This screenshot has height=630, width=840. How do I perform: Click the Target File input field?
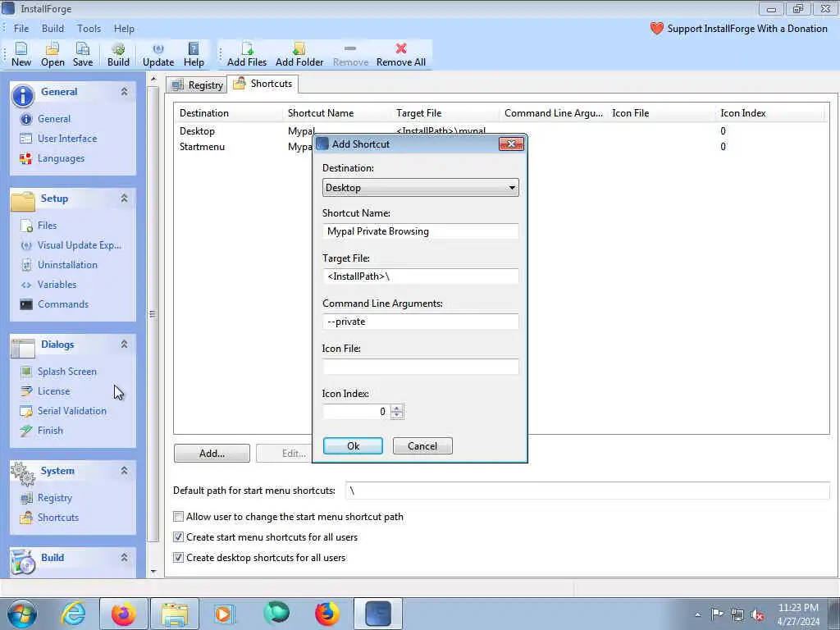[x=421, y=276]
